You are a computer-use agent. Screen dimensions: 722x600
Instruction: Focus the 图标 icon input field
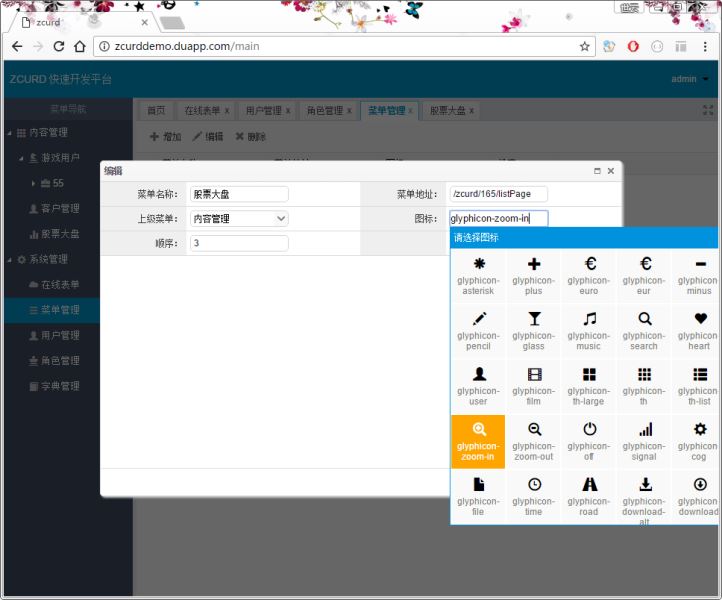point(499,218)
